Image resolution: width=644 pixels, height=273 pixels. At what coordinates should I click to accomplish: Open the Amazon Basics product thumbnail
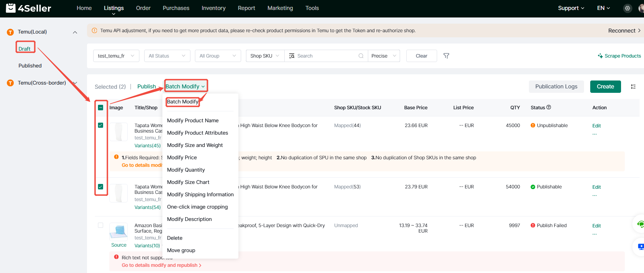(x=119, y=232)
